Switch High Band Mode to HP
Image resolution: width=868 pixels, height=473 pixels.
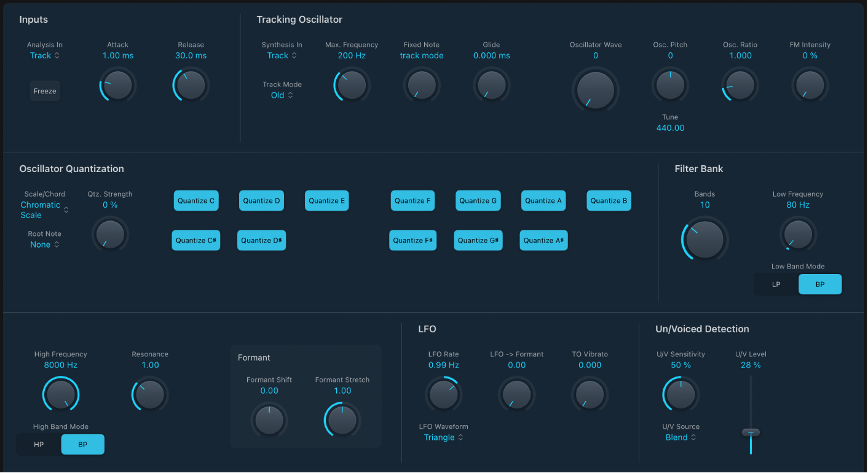[x=38, y=444]
